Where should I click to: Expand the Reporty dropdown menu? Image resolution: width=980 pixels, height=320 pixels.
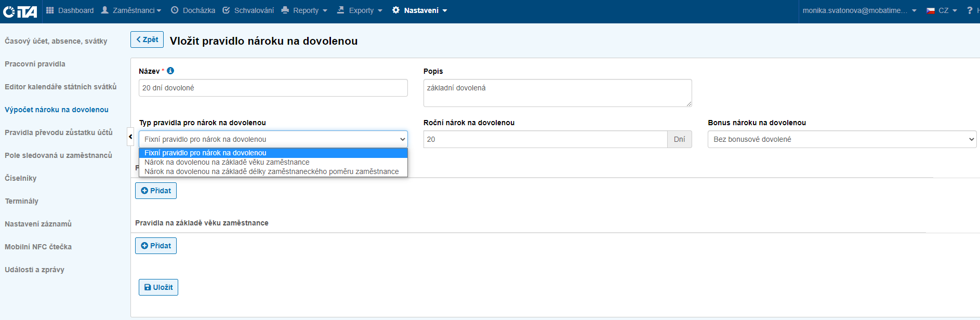pos(304,10)
